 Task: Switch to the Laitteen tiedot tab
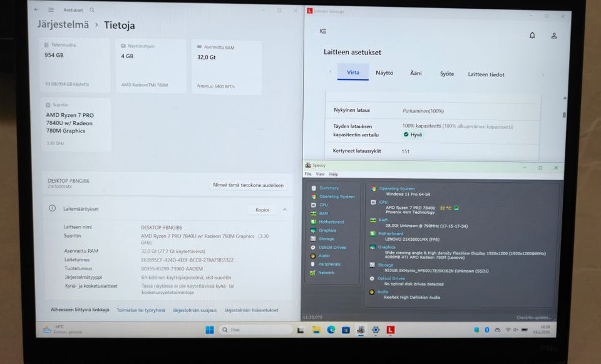[x=486, y=74]
